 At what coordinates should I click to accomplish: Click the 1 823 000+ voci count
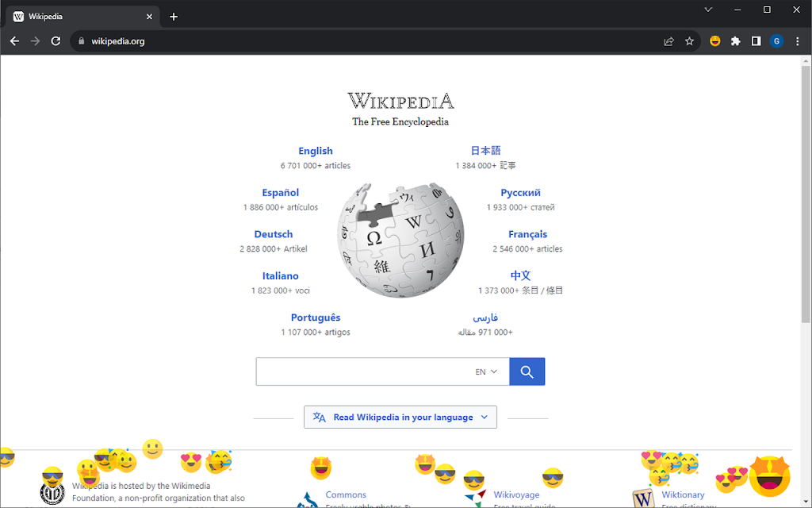click(x=280, y=291)
